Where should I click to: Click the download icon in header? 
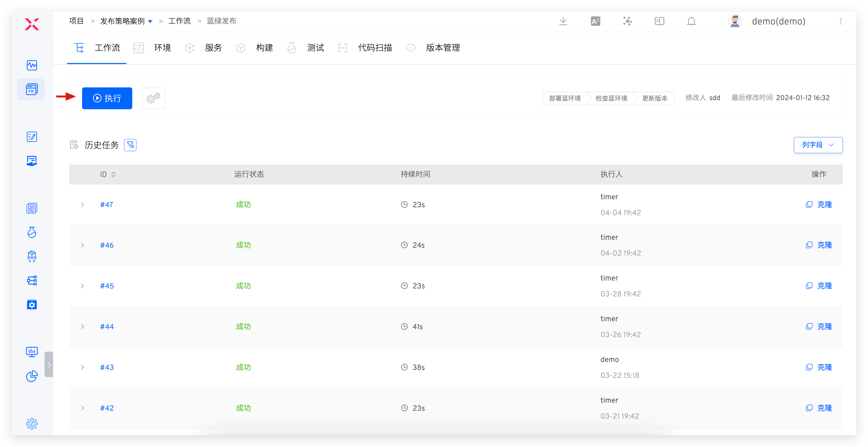(x=563, y=21)
